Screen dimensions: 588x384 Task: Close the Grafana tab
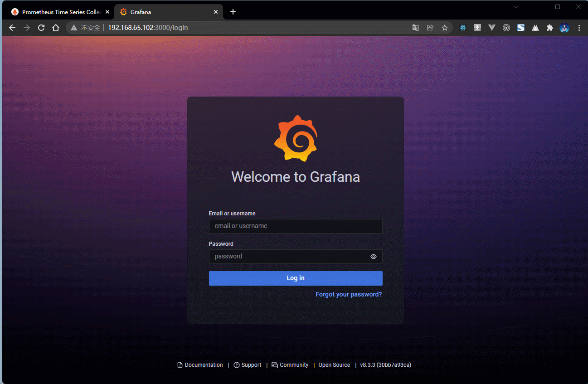(216, 12)
